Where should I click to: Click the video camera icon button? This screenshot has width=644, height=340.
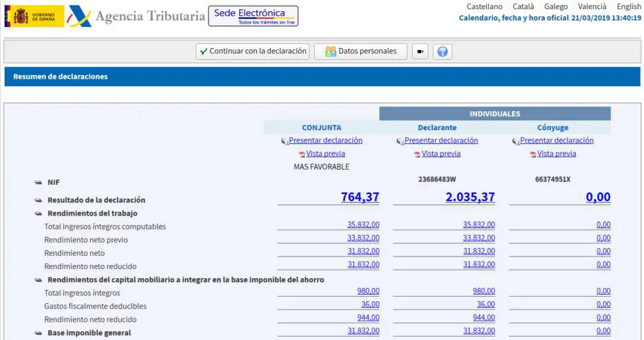pyautogui.click(x=420, y=51)
